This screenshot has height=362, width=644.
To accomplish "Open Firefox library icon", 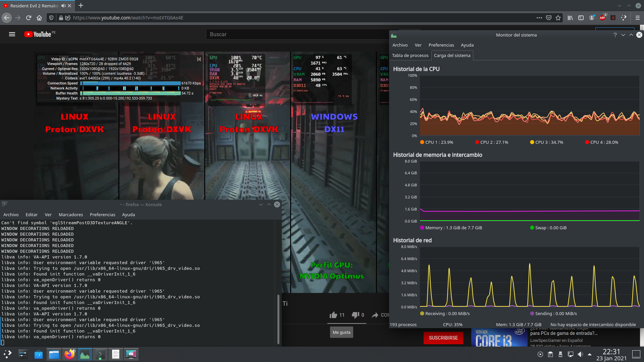I will pos(570,18).
